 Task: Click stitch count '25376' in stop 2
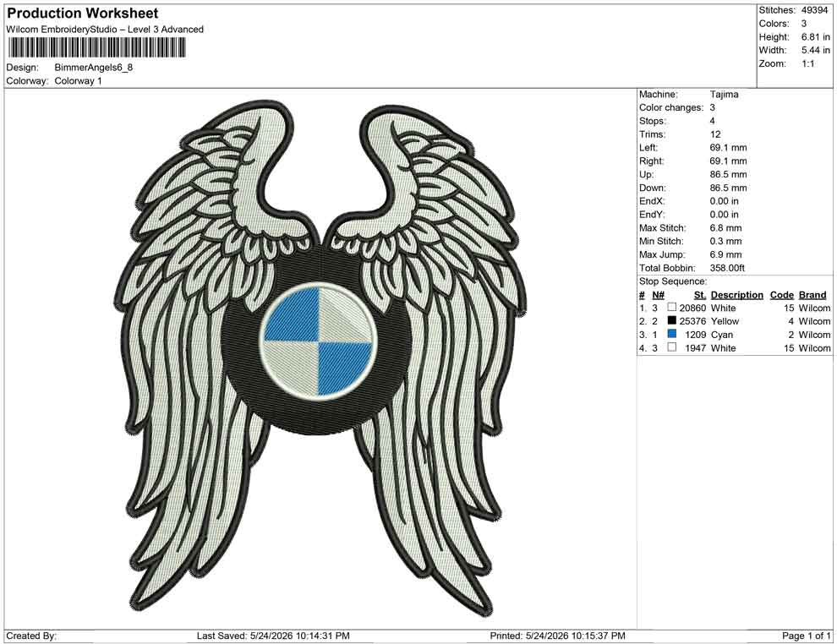tap(692, 321)
